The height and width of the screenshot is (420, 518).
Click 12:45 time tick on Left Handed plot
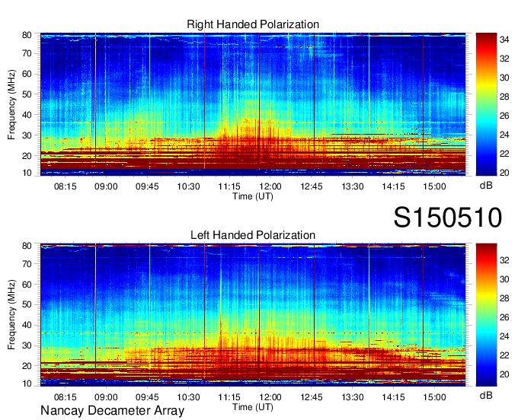[312, 397]
